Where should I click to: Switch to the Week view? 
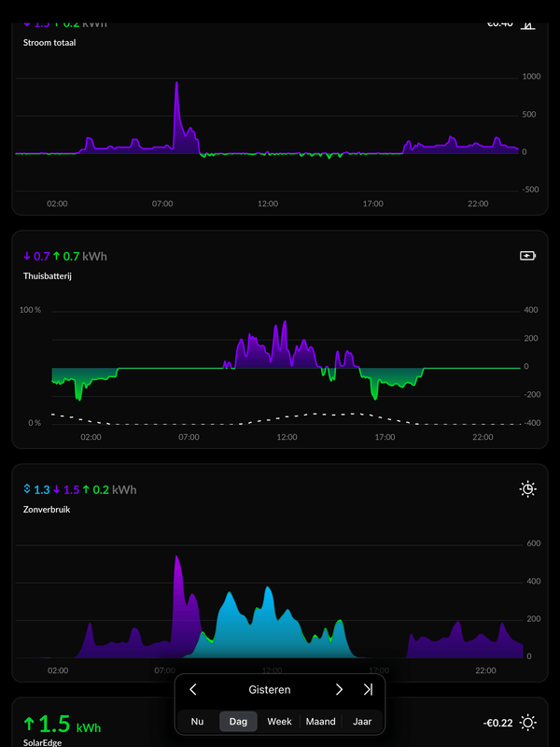(279, 721)
